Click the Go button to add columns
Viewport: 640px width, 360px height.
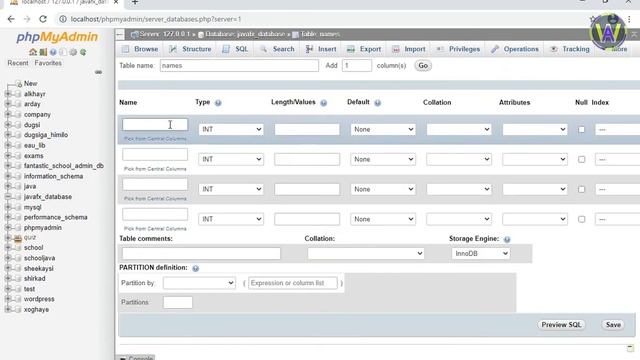pos(423,66)
